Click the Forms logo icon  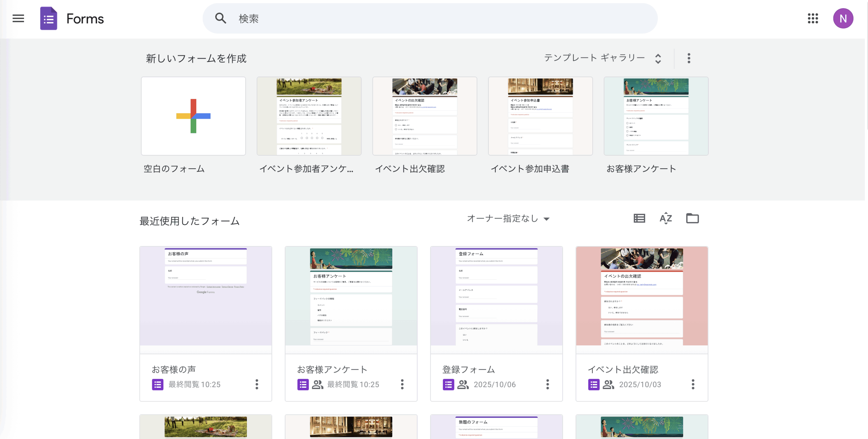pyautogui.click(x=48, y=18)
